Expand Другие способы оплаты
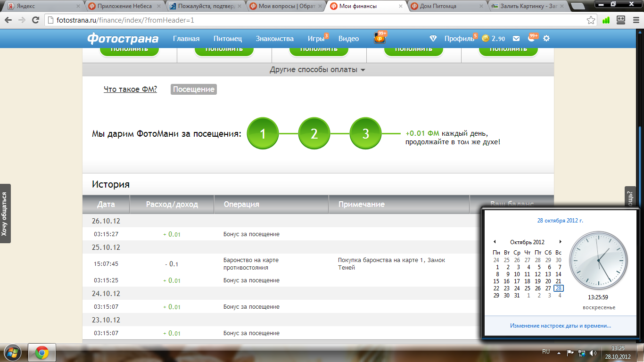The width and height of the screenshot is (644, 362). tap(317, 70)
